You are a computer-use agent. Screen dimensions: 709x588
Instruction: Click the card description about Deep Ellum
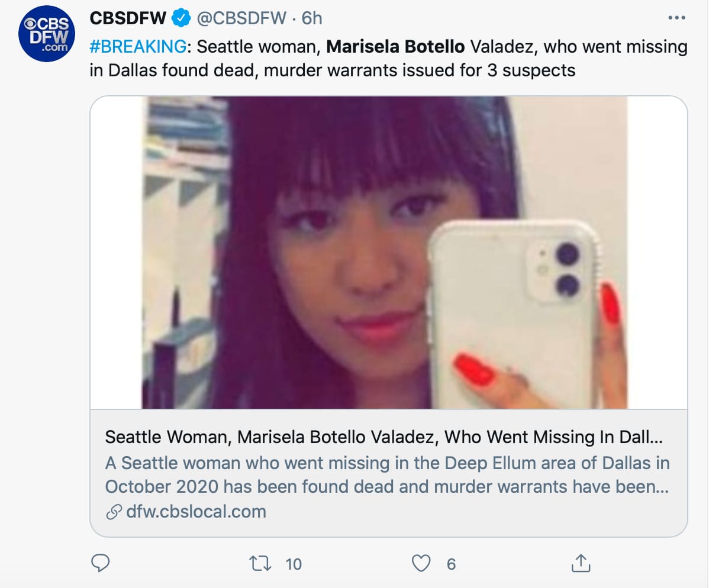[387, 474]
